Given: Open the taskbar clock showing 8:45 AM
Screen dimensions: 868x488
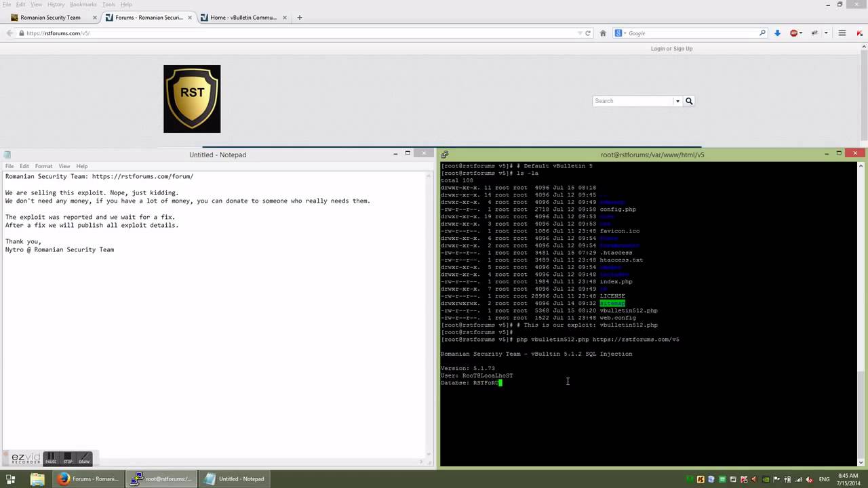Looking at the screenshot, I should coord(848,479).
